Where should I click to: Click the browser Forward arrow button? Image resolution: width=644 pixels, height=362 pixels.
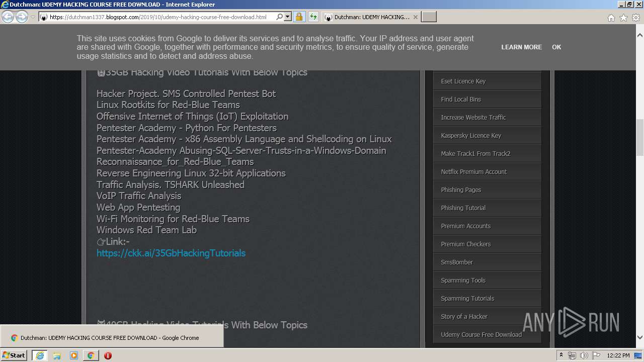22,17
